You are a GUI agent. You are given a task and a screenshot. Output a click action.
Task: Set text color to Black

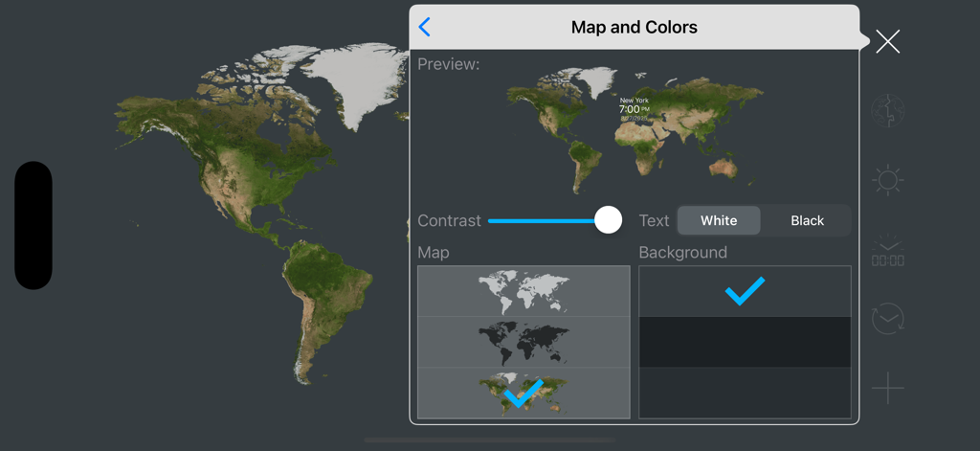pos(807,220)
